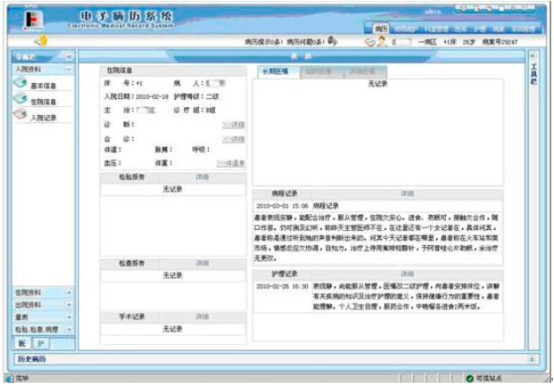The width and height of the screenshot is (554, 384).
Task: Open the footprints icon beside 病历问题
Action: pos(332,41)
